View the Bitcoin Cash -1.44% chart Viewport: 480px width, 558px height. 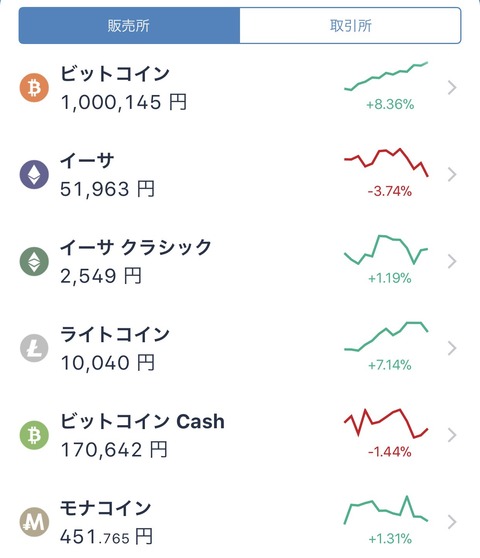tap(386, 423)
